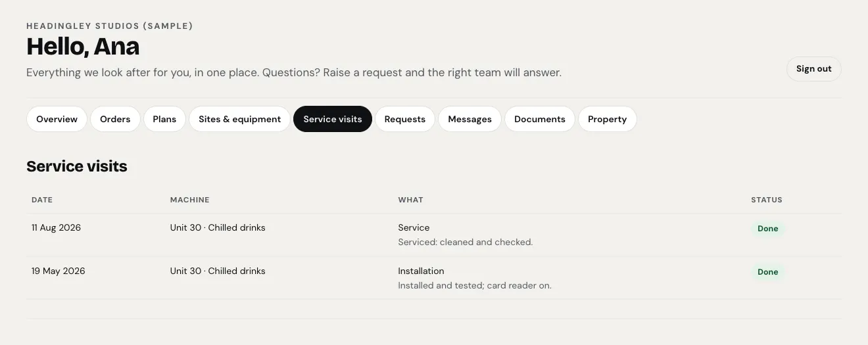The width and height of the screenshot is (868, 345).
Task: Select the Service visits tab
Action: click(x=333, y=119)
